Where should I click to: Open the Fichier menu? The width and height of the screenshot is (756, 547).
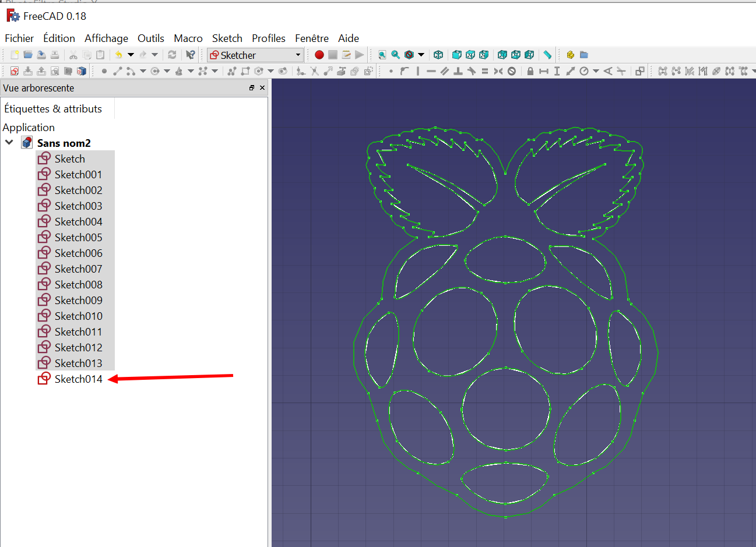19,38
